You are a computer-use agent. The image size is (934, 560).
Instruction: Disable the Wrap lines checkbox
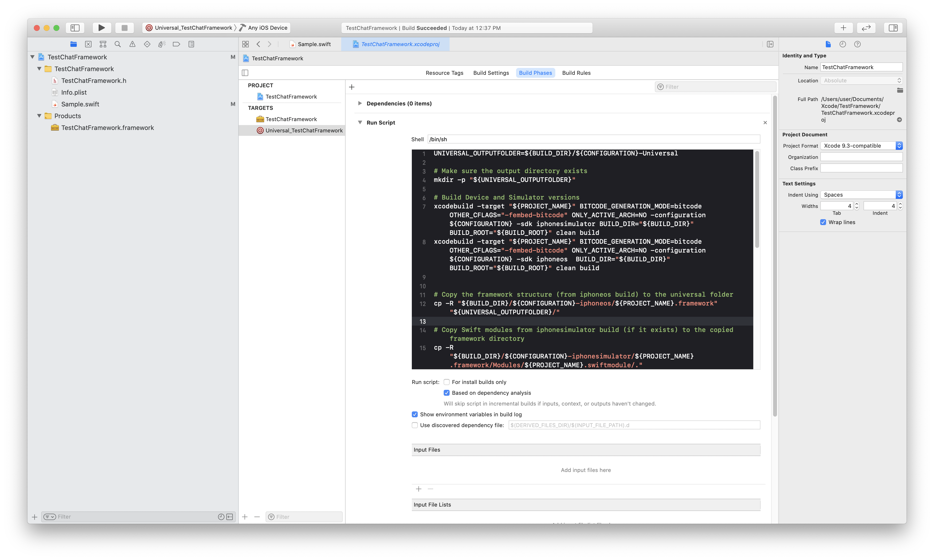pyautogui.click(x=823, y=222)
